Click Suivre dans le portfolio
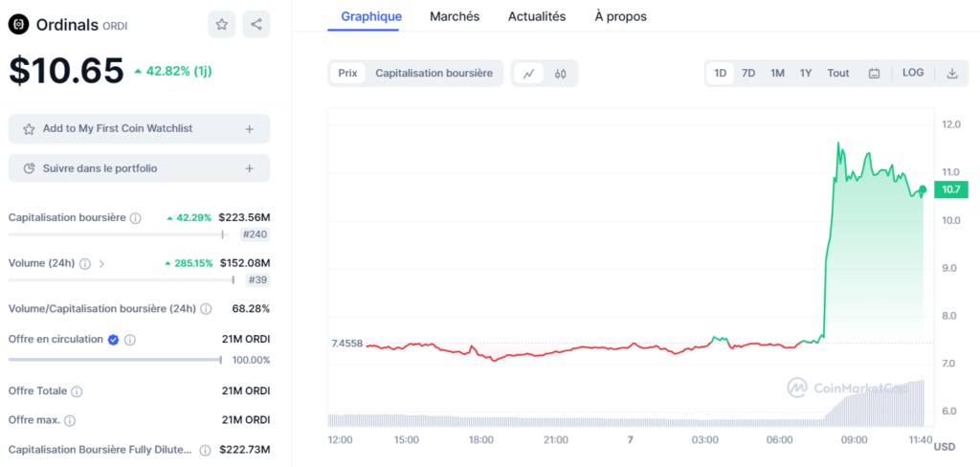 pos(139,168)
